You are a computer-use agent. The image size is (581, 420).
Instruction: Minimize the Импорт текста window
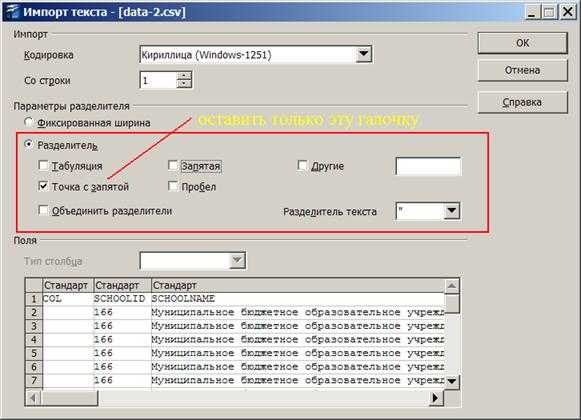click(532, 12)
